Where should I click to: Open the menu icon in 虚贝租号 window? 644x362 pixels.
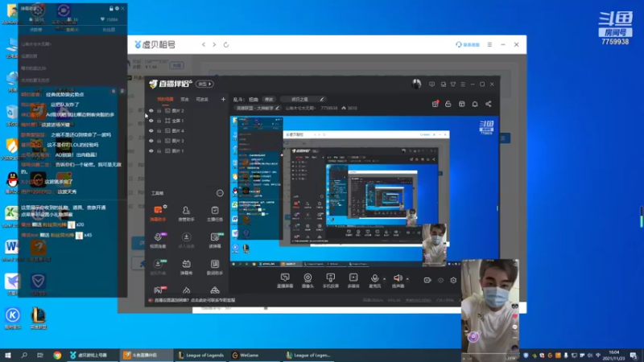point(489,44)
